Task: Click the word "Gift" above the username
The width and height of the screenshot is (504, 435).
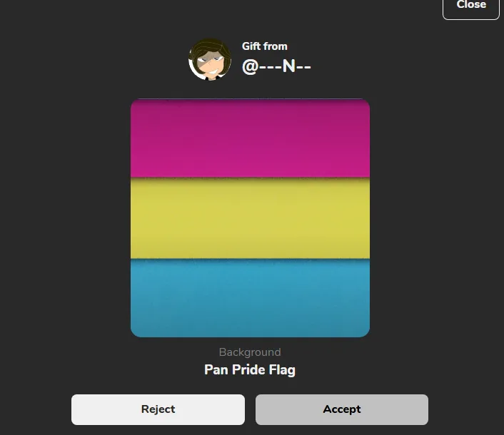Action: tap(251, 46)
